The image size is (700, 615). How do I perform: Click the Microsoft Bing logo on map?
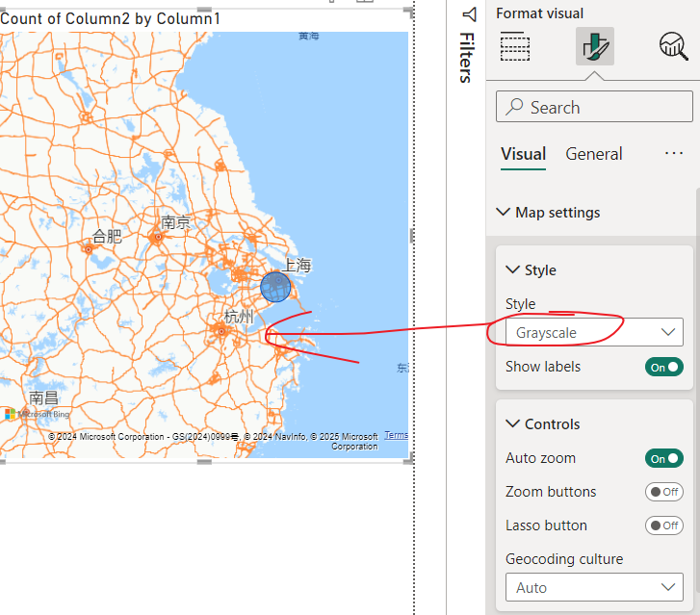(x=37, y=414)
